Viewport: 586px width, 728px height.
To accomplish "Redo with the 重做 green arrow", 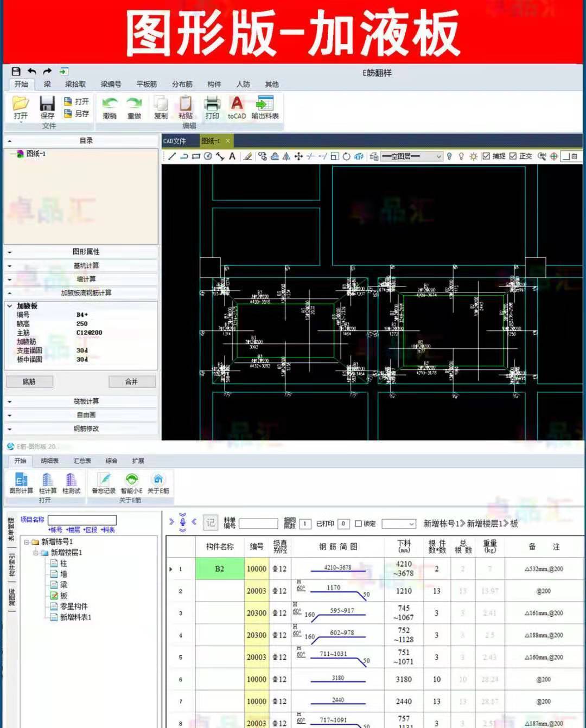I will click(x=134, y=107).
